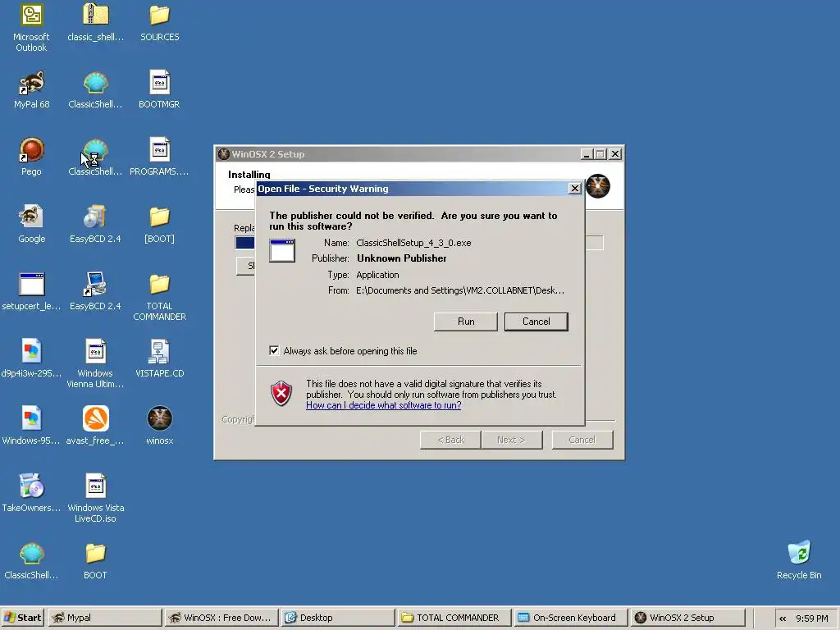Switch to On-Screen Keyboard taskbar item
The image size is (840, 630).
point(571,618)
